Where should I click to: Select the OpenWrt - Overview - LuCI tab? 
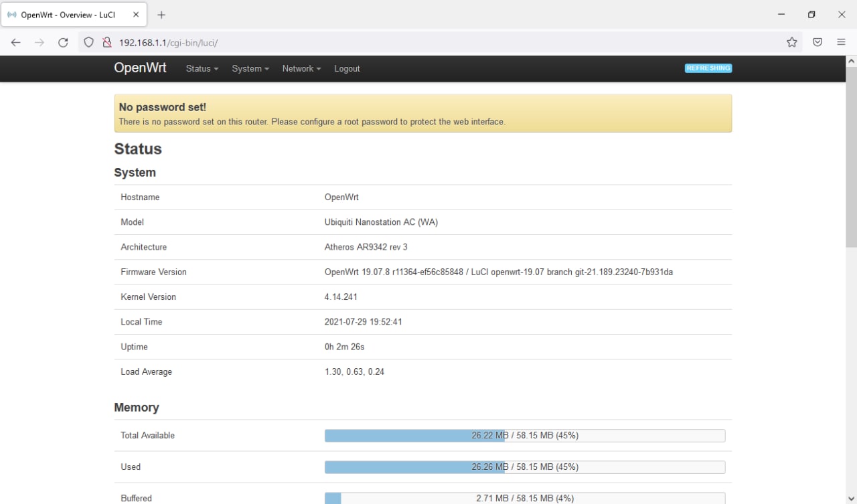[75, 15]
